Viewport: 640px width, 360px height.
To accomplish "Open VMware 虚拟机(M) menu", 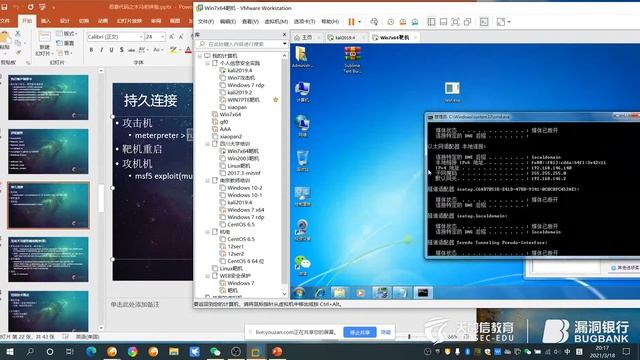I will click(276, 22).
